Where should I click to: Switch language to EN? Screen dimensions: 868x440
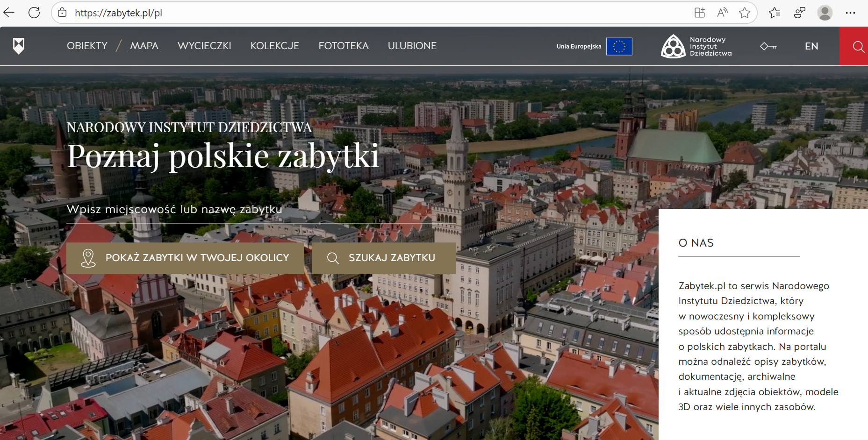(x=811, y=46)
